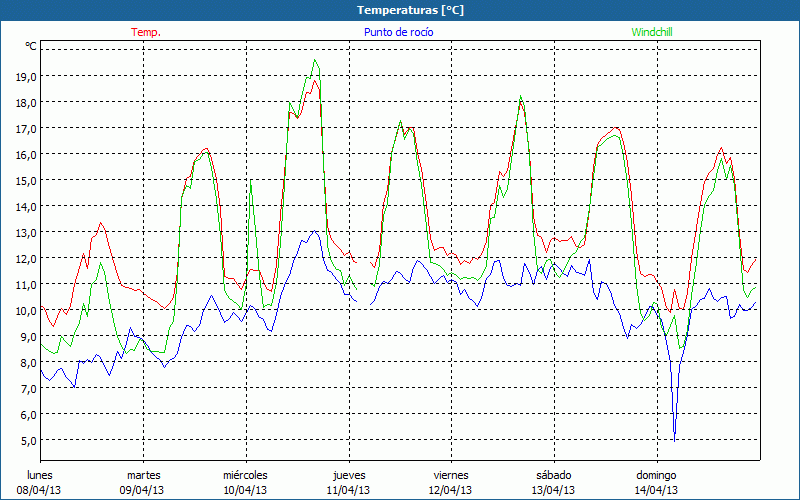Click the martes day label
This screenshot has width=800, height=500.
(143, 475)
